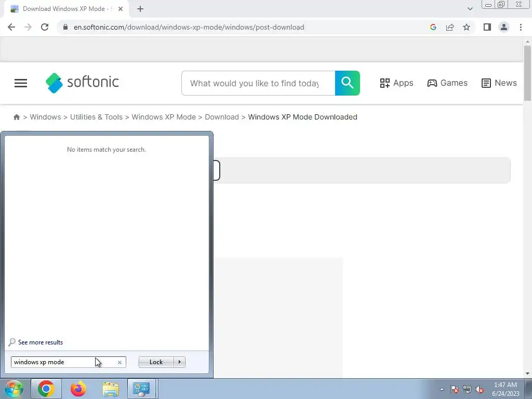Open a new browser tab

[x=140, y=9]
